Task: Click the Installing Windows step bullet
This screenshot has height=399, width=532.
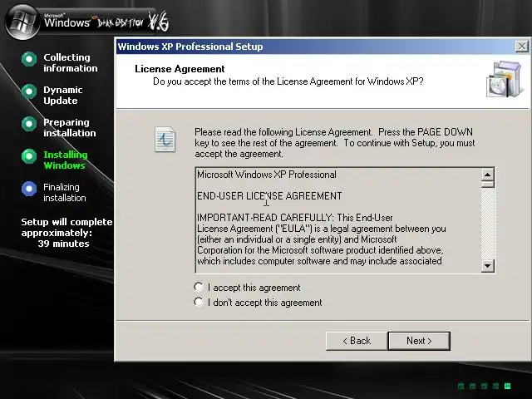Action: pyautogui.click(x=29, y=156)
